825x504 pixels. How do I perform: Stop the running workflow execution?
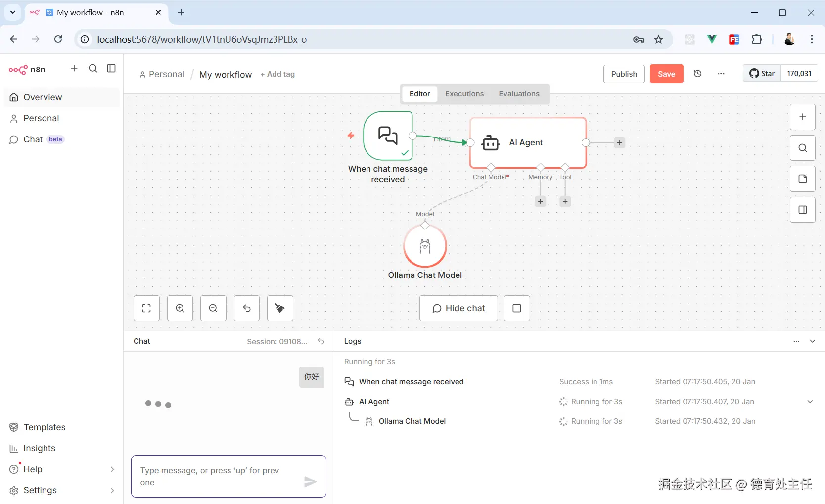517,308
